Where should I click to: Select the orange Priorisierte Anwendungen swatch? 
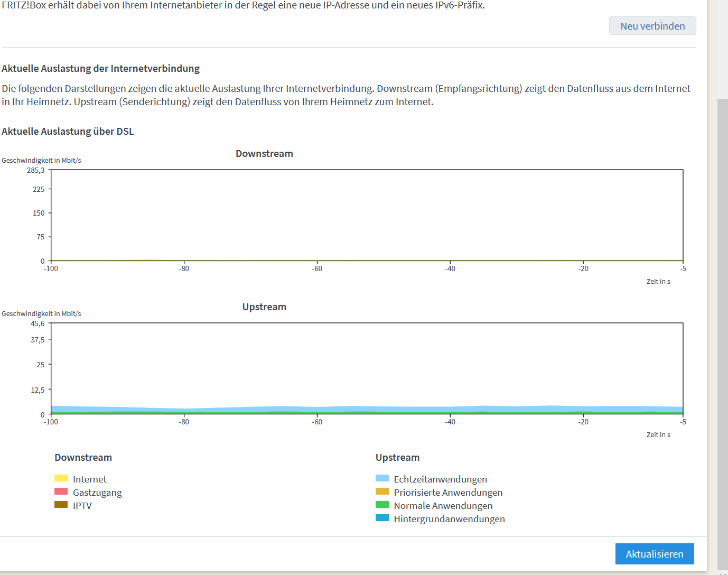coord(382,491)
